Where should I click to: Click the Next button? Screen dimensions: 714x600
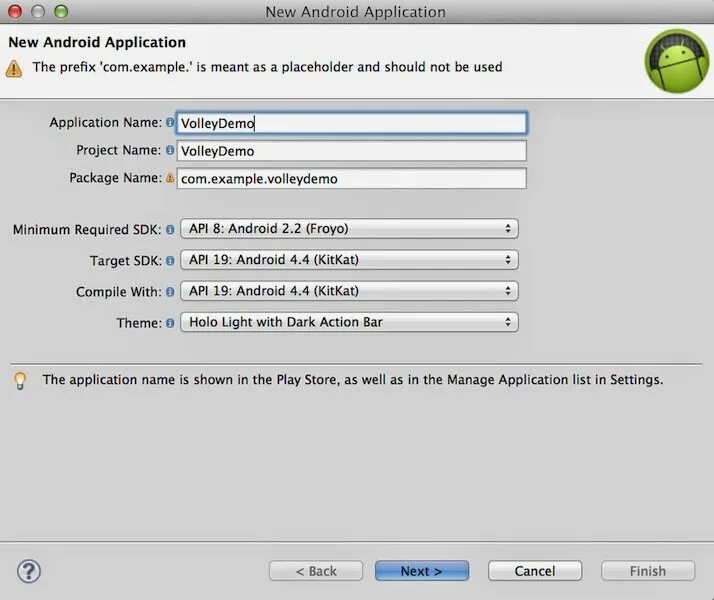tap(422, 571)
